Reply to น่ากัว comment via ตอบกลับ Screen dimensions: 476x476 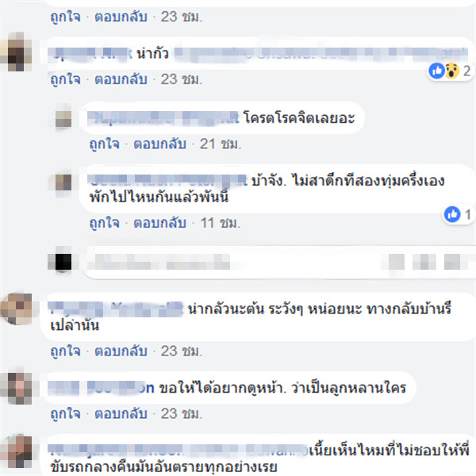(x=121, y=79)
